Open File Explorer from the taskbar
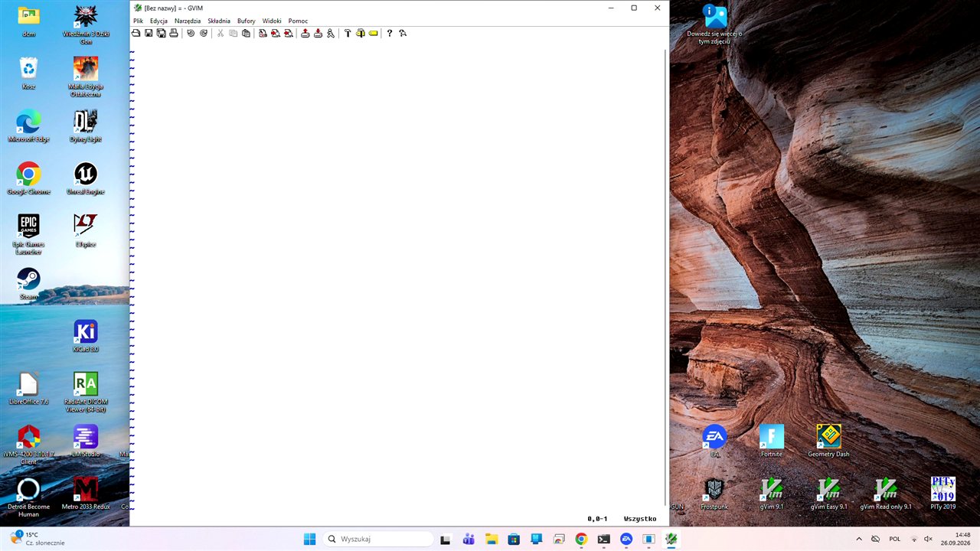The width and height of the screenshot is (980, 551). [x=491, y=539]
